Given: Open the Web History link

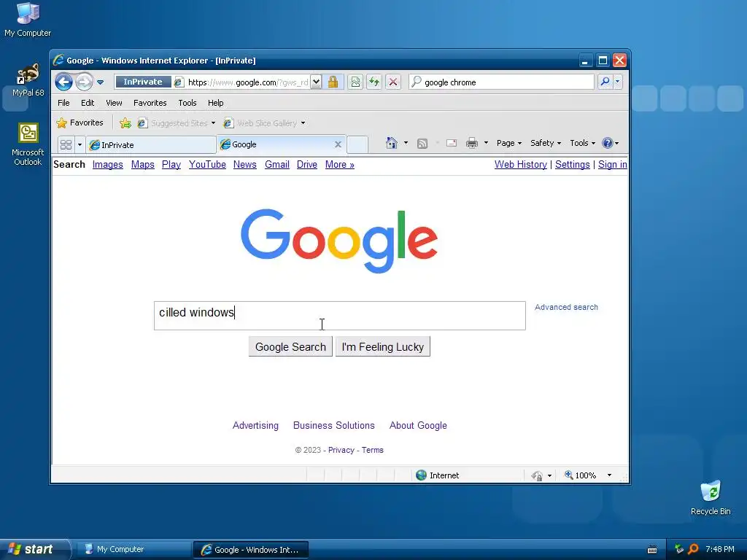Looking at the screenshot, I should [521, 164].
